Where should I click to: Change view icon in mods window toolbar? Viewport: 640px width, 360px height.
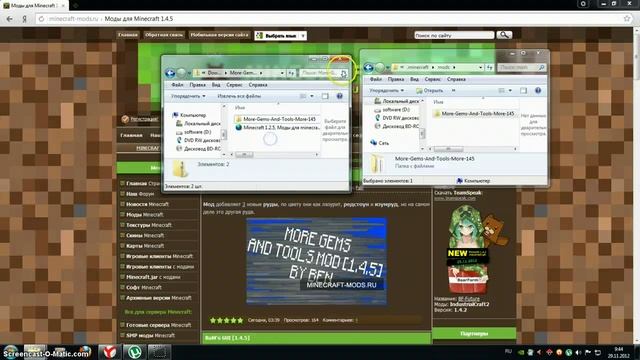coord(501,91)
